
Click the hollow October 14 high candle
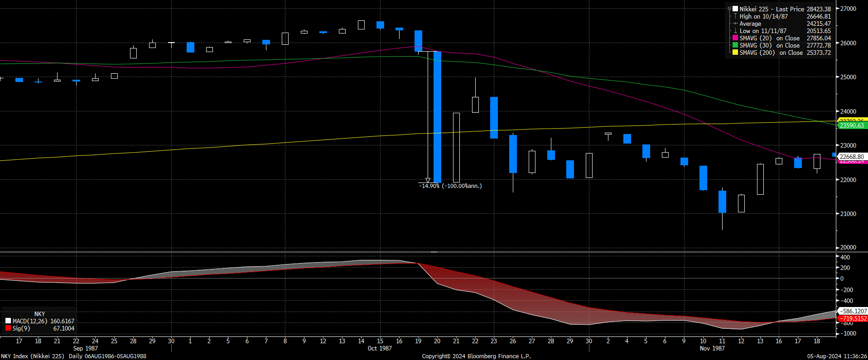(361, 25)
